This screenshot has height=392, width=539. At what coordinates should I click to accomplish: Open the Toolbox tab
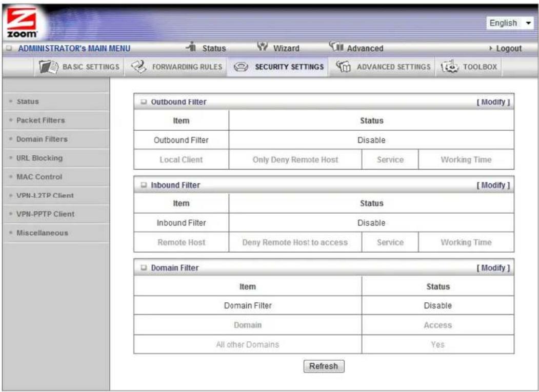(480, 67)
